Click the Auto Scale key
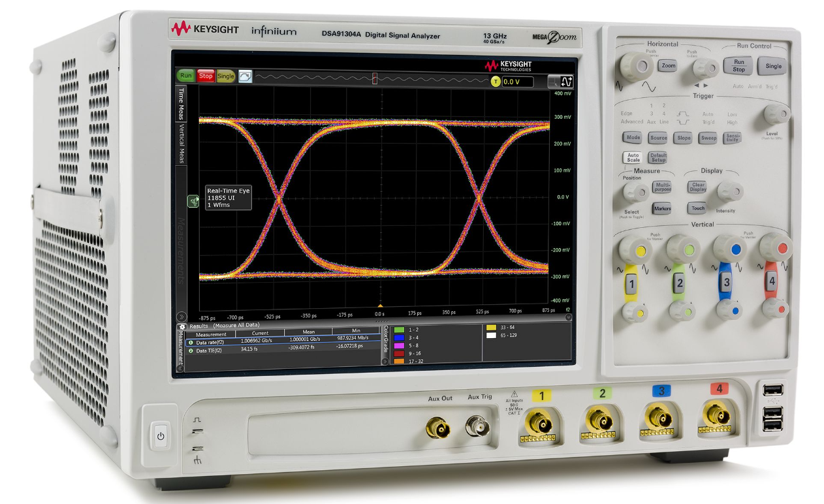Viewport: 824px width, 504px height. coord(633,158)
